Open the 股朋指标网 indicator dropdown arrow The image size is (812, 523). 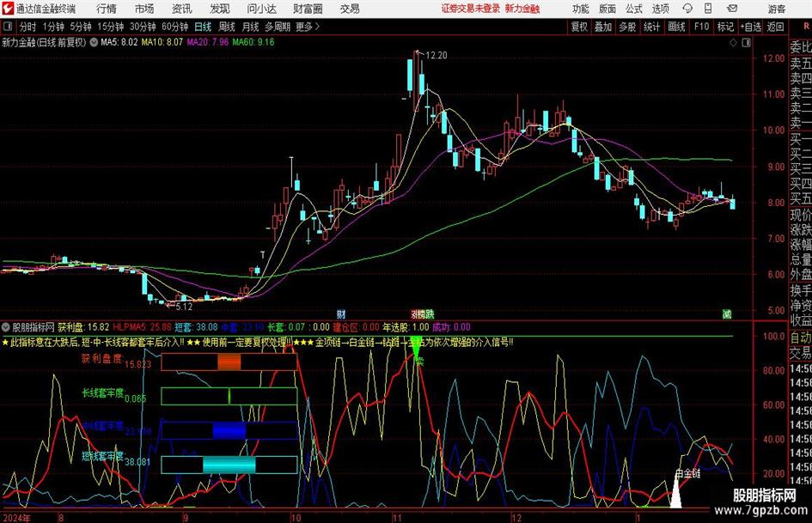coord(6,327)
